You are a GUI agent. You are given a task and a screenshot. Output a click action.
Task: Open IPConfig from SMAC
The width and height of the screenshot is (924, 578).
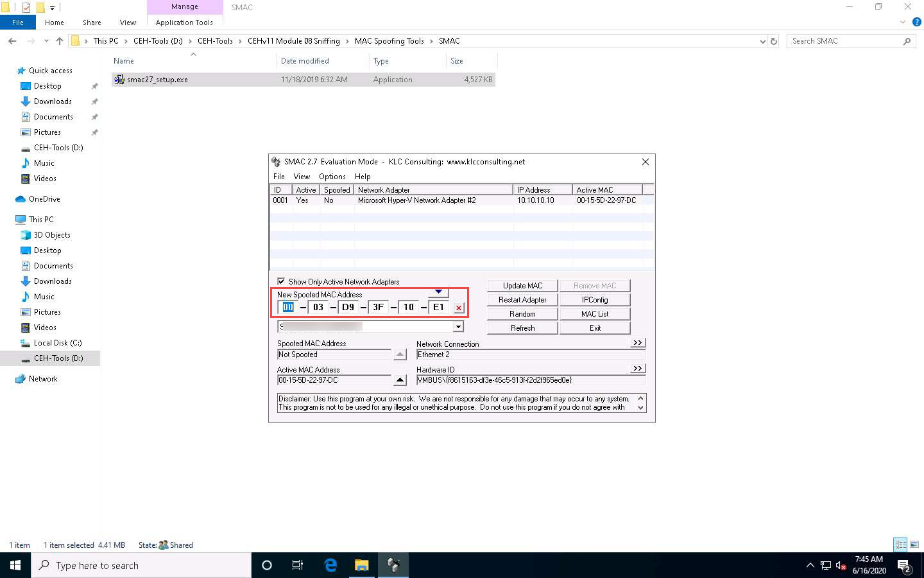pos(595,300)
